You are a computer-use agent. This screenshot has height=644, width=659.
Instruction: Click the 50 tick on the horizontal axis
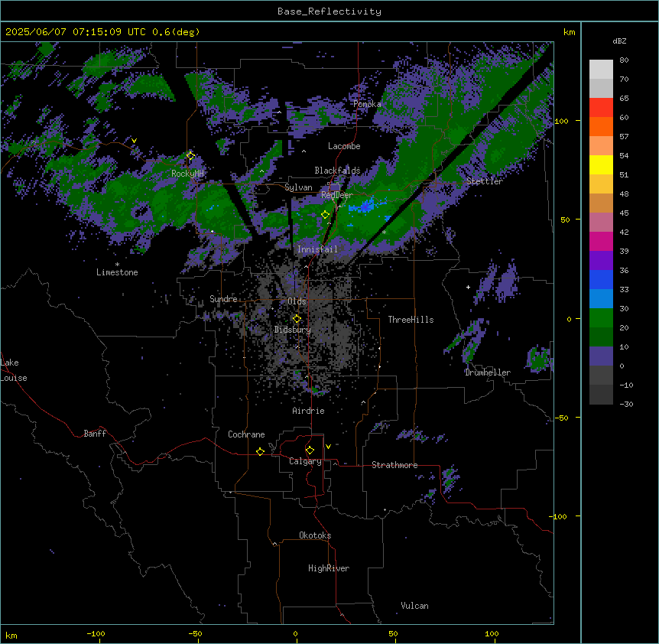click(x=393, y=633)
